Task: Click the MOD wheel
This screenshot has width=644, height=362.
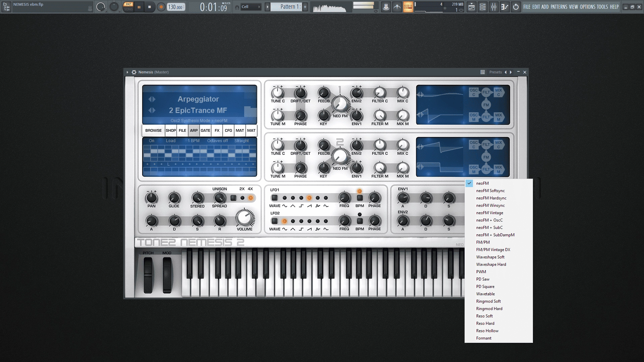Action: [x=167, y=275]
